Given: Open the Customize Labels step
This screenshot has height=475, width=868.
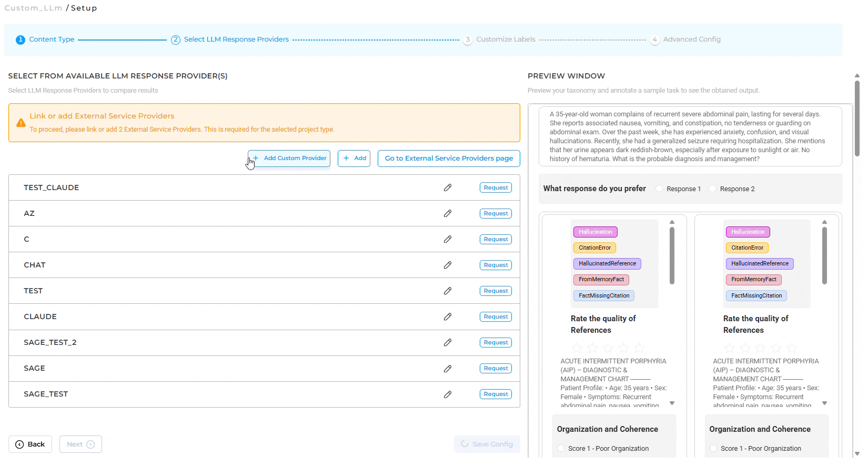Looking at the screenshot, I should [505, 39].
